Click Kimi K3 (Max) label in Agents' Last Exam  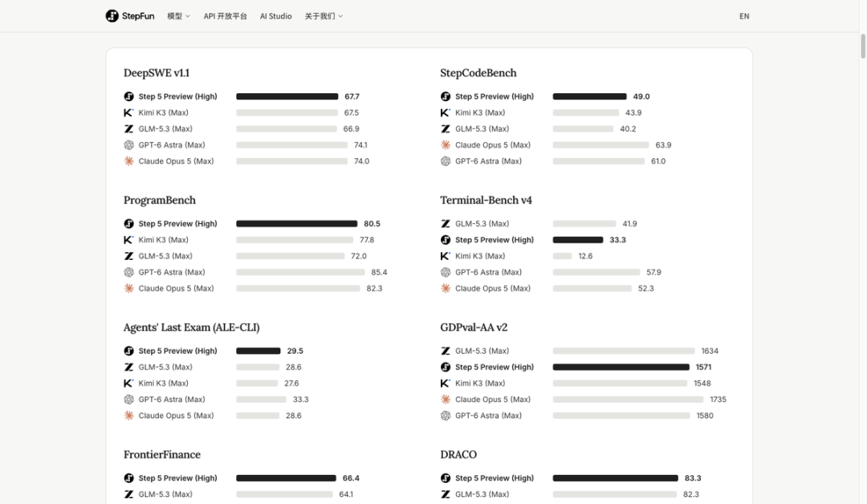[163, 383]
